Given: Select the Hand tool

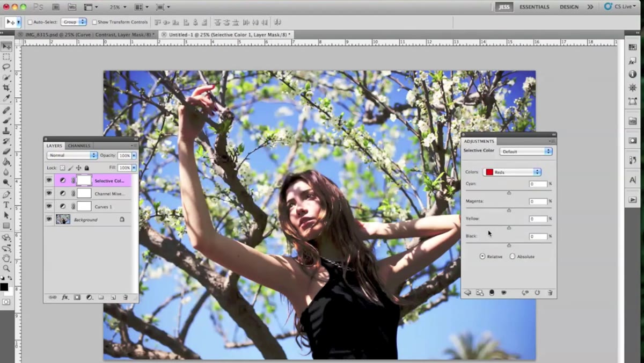Looking at the screenshot, I should tap(6, 258).
